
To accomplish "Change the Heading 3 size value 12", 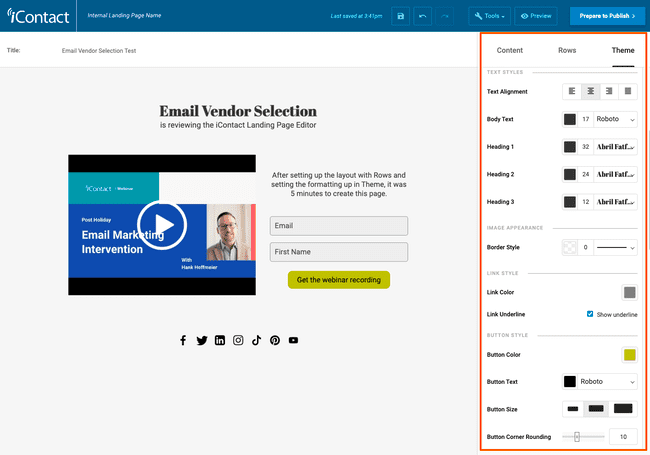I will coord(585,202).
